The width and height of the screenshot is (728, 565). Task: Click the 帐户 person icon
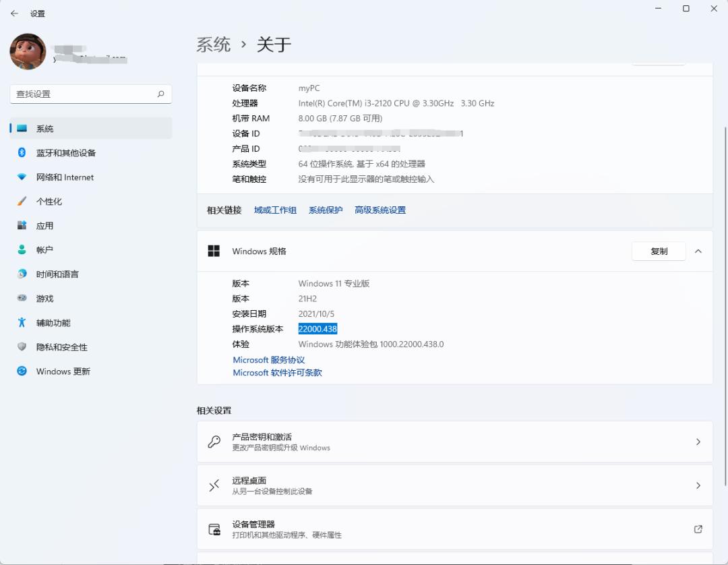pos(22,249)
